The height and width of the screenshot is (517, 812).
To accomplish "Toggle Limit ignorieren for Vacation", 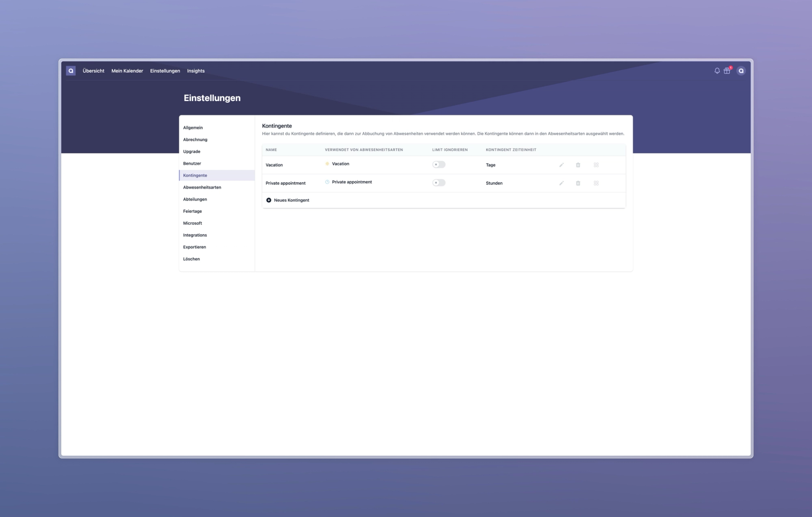I will [x=439, y=164].
